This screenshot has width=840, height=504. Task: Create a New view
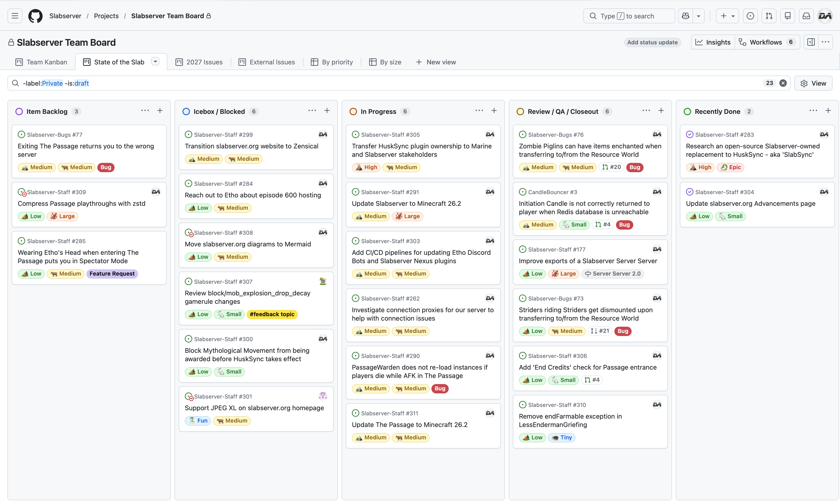[x=436, y=62]
